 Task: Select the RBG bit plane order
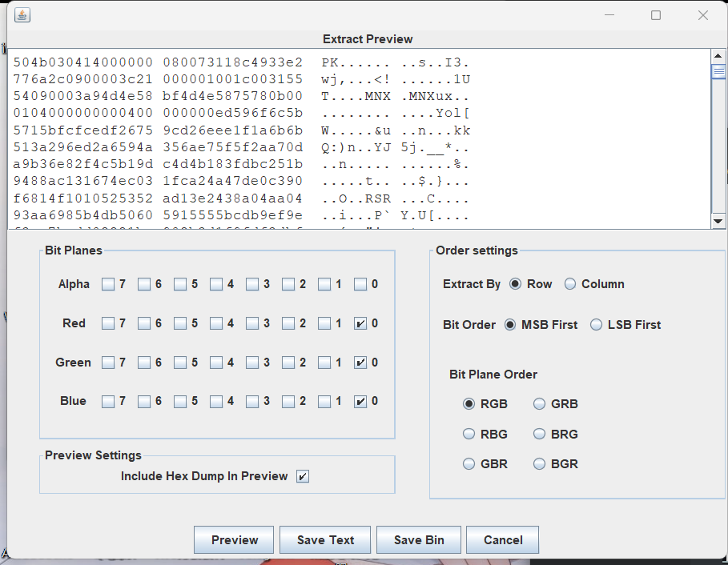click(469, 435)
